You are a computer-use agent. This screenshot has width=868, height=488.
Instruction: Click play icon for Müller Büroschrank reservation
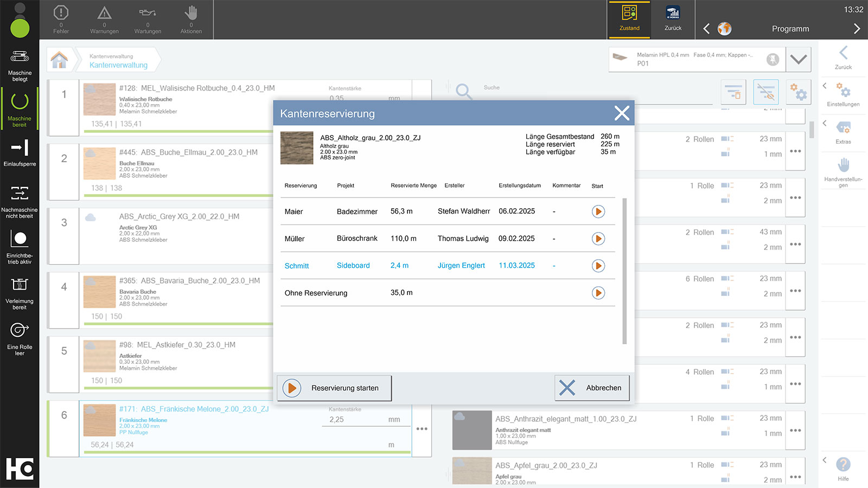(598, 239)
